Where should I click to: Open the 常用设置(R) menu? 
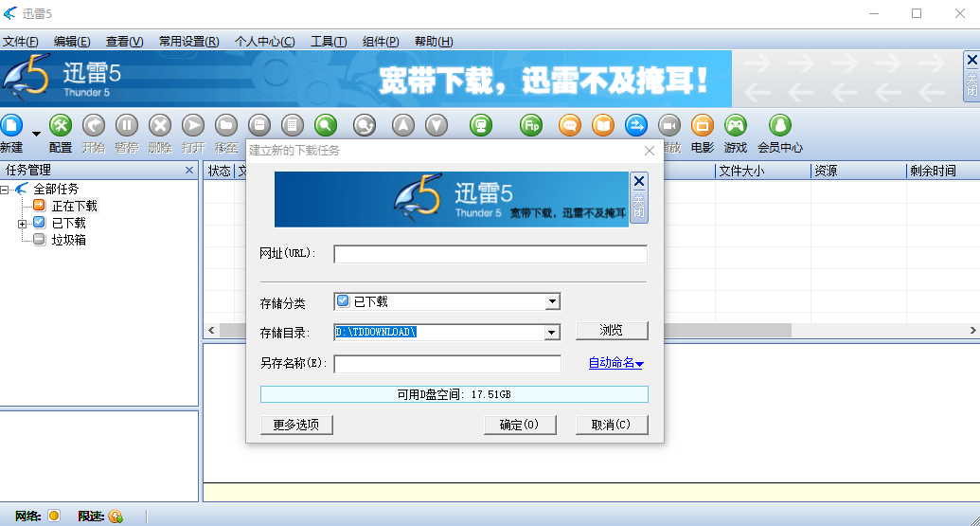(188, 42)
